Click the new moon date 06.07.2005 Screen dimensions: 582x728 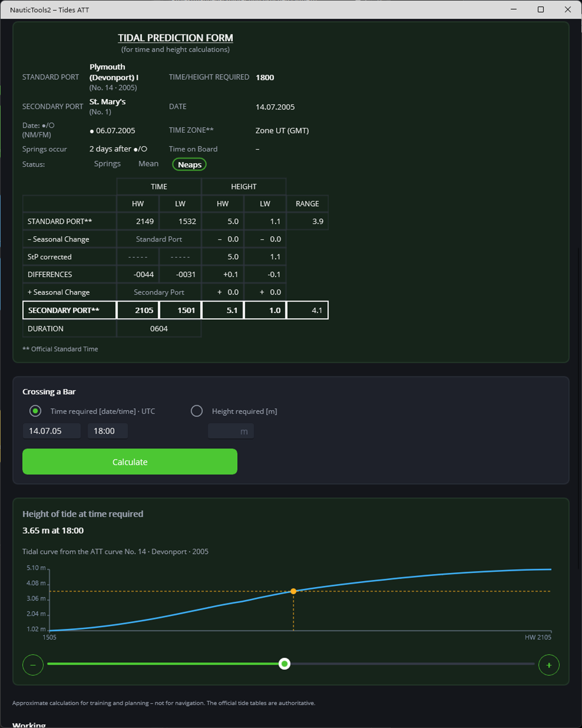pyautogui.click(x=113, y=131)
